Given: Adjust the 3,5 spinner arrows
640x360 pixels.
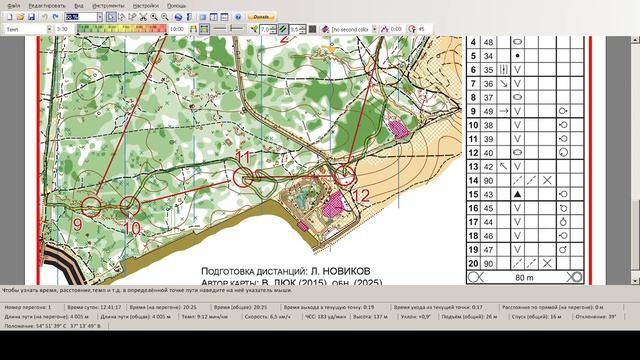Looking at the screenshot, I should pyautogui.click(x=303, y=29).
